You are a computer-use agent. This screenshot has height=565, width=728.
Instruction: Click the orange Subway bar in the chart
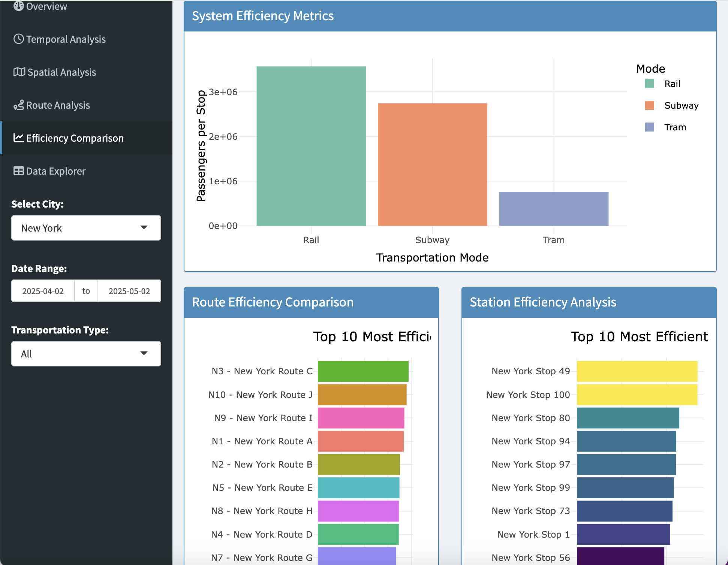[x=432, y=164]
